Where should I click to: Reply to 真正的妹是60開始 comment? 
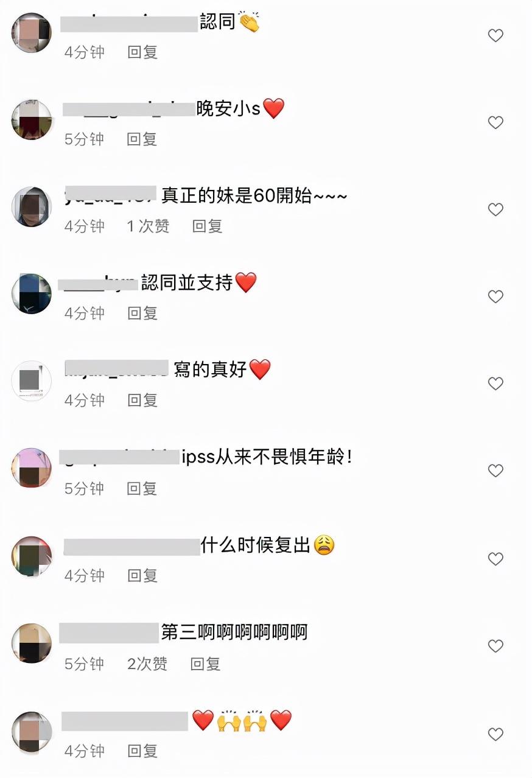(x=207, y=226)
